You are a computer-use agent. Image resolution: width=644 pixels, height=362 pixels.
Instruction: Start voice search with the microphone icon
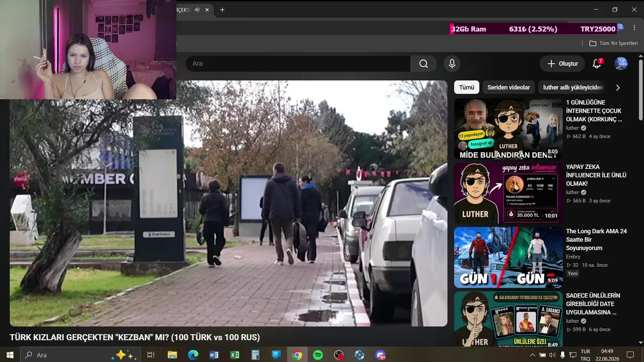(x=452, y=64)
